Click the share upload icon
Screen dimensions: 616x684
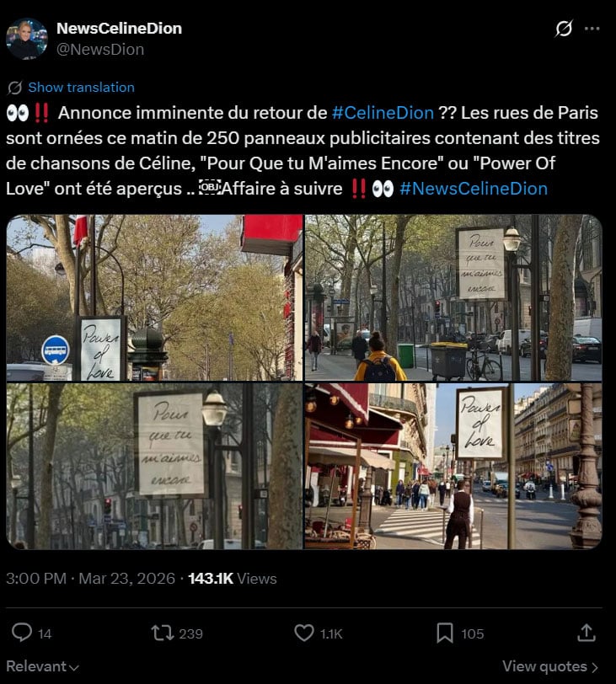(x=587, y=633)
